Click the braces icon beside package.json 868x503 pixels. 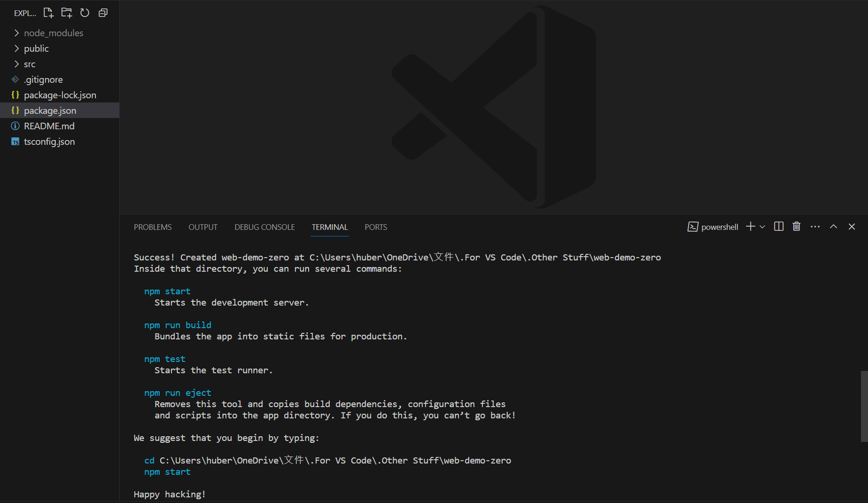point(15,110)
